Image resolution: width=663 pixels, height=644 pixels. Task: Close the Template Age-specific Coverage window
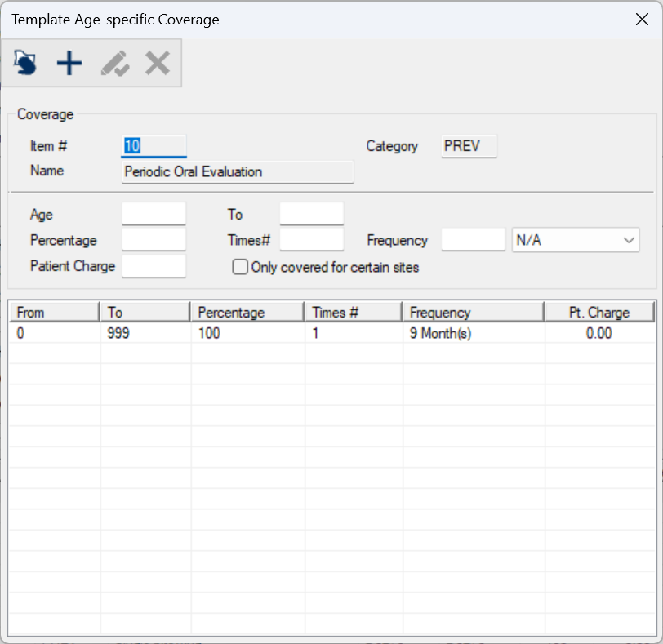(642, 20)
